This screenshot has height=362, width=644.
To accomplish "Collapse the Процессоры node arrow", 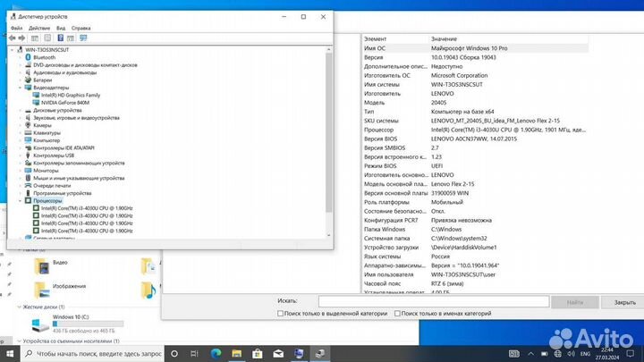I will click(x=20, y=201).
